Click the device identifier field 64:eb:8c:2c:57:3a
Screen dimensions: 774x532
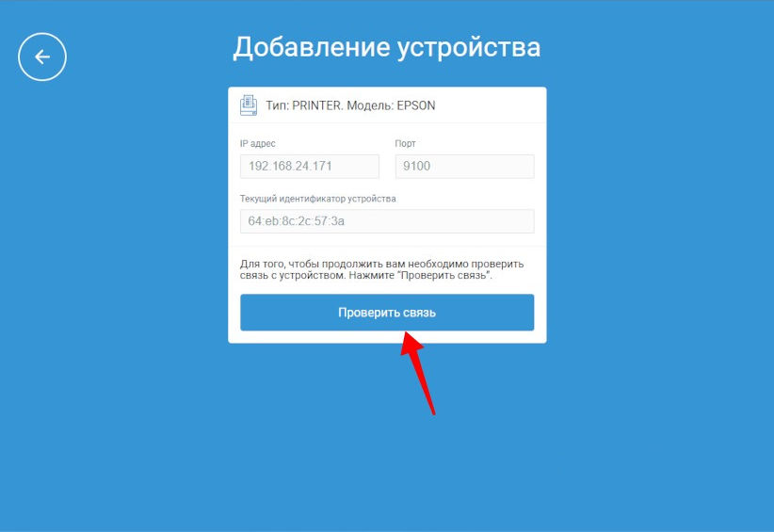(x=387, y=221)
